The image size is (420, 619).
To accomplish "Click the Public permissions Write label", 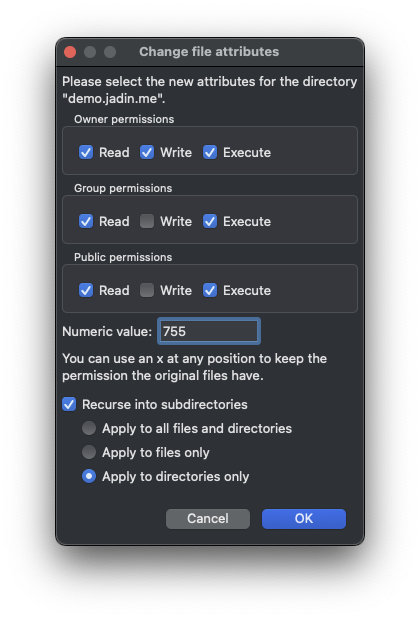I will [176, 291].
